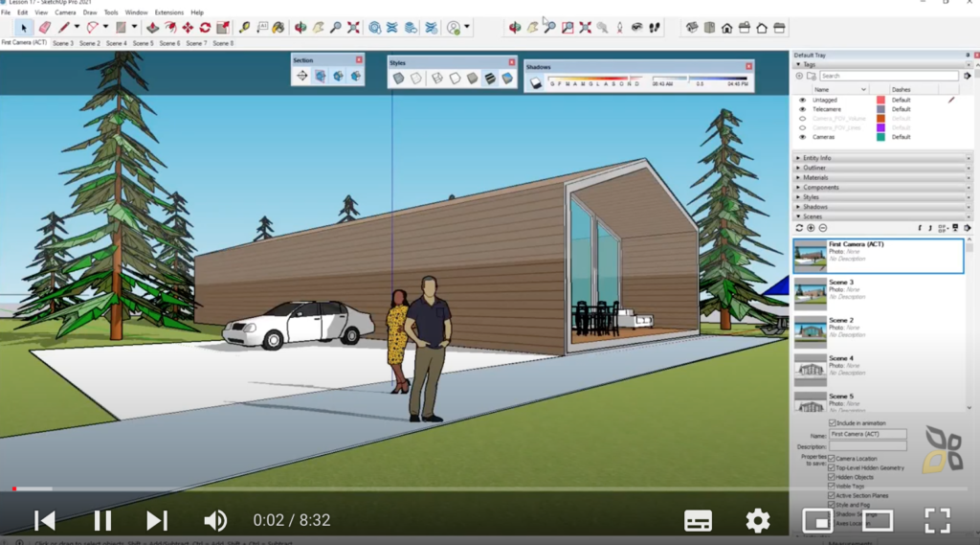Select the Rotate tool

click(x=205, y=28)
